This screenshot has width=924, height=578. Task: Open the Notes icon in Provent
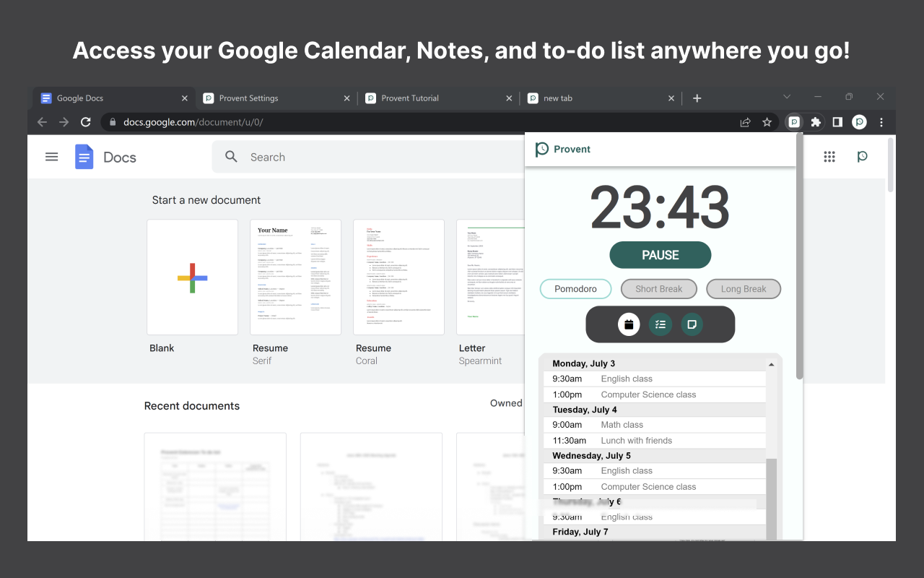coord(692,324)
